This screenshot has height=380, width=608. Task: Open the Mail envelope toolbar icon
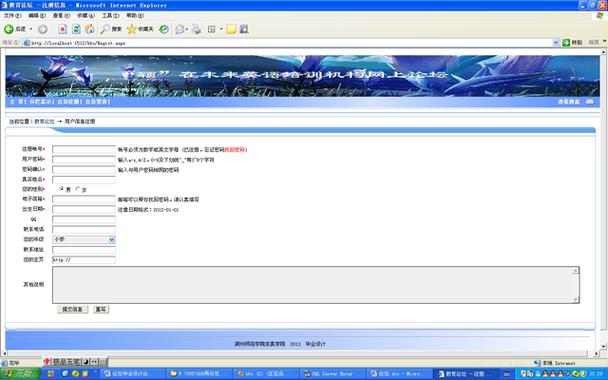[180, 29]
